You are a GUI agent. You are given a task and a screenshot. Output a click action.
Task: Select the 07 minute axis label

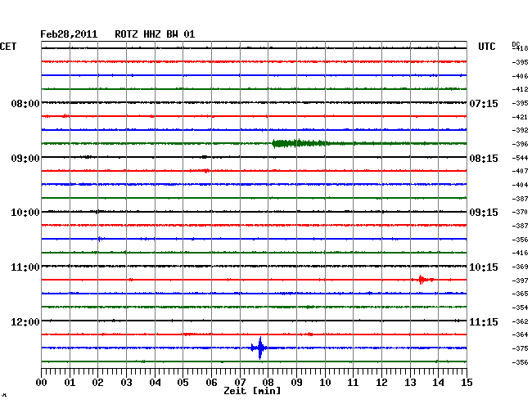[240, 382]
